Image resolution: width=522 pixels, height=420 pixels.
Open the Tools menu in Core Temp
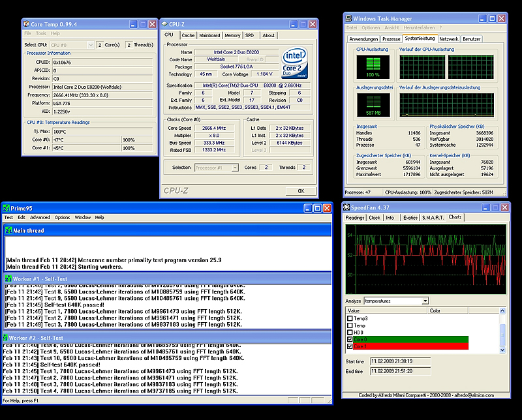41,33
